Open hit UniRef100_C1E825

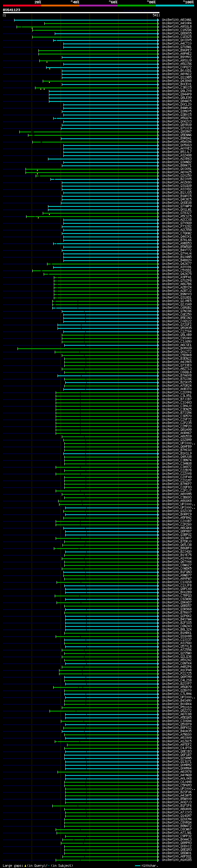coord(177,37)
